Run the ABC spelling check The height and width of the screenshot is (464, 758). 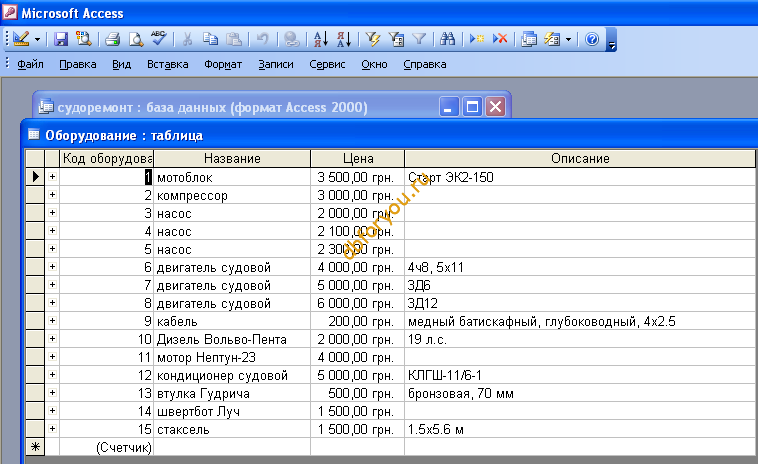coord(159,39)
